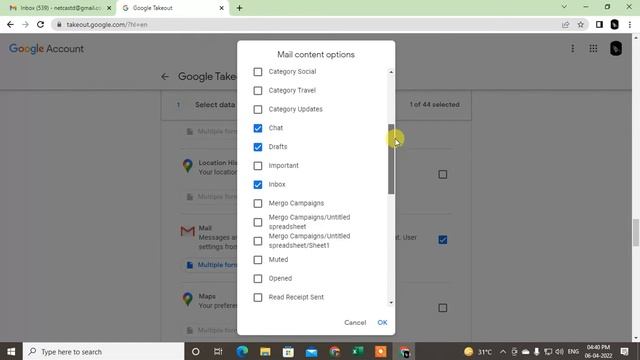Screen dimensions: 640x360
Task: Toggle the Maps product checkbox
Action: point(442,308)
